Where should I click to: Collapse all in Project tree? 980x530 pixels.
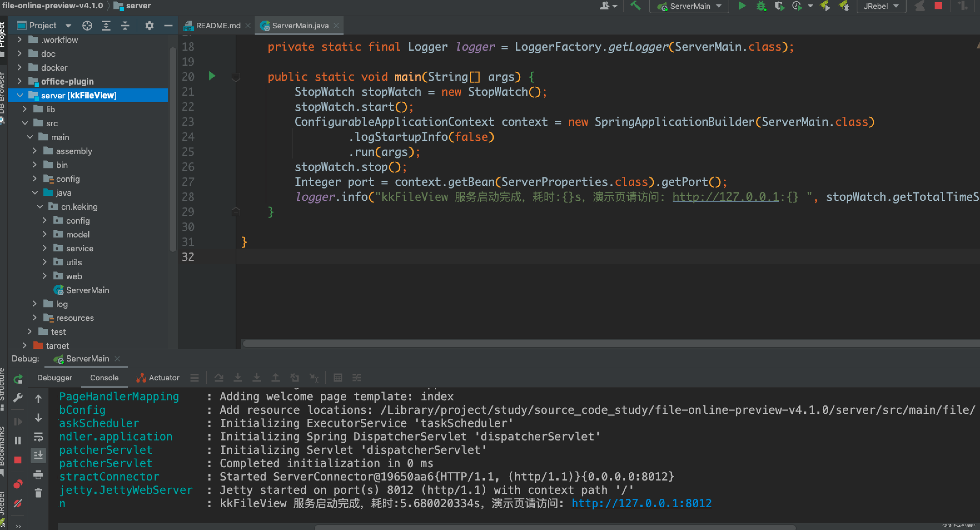(125, 26)
